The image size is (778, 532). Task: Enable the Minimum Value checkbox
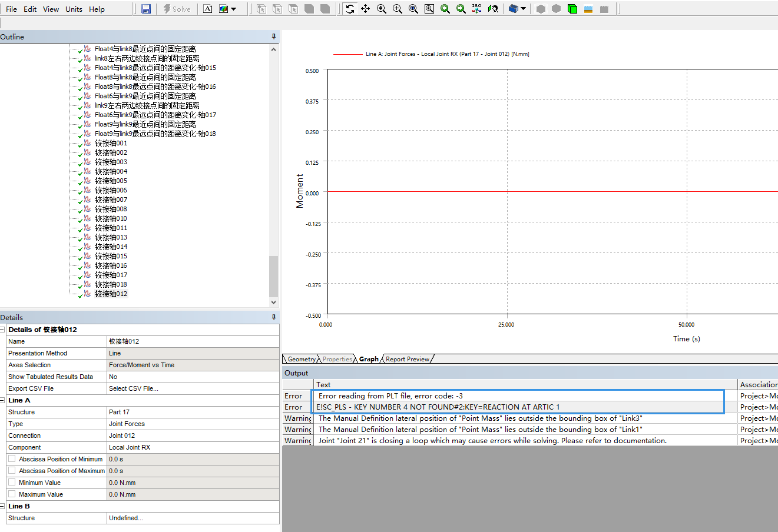point(12,483)
